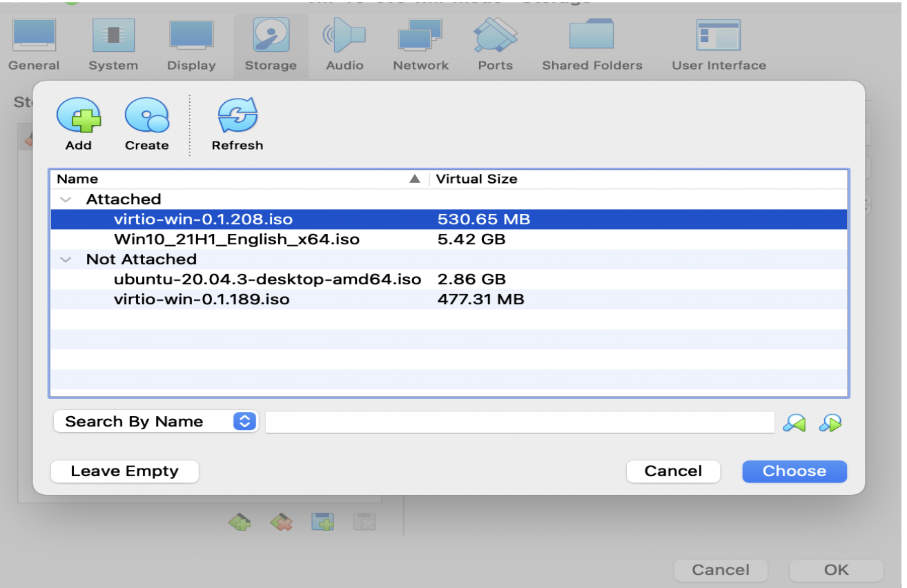Open the Search By Name dropdown

pyautogui.click(x=155, y=421)
